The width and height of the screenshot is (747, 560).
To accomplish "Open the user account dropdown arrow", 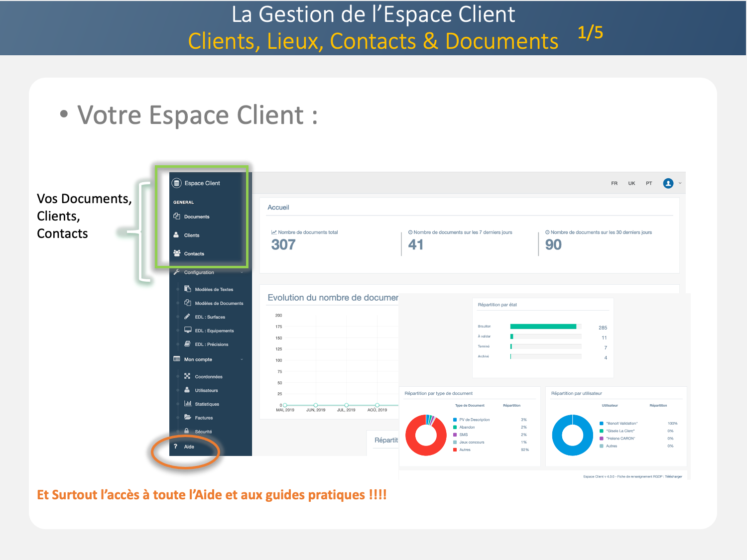I will [680, 183].
